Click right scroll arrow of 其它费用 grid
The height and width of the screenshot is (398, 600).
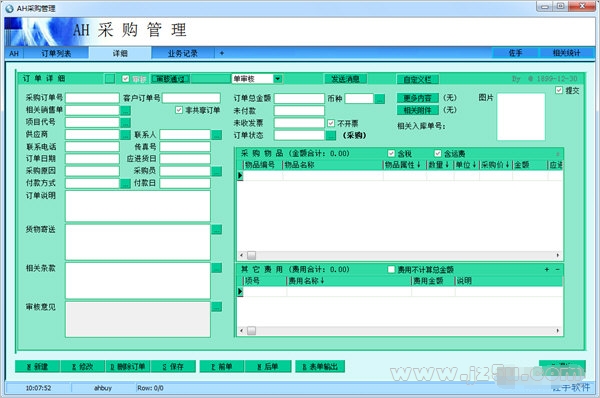pos(558,330)
